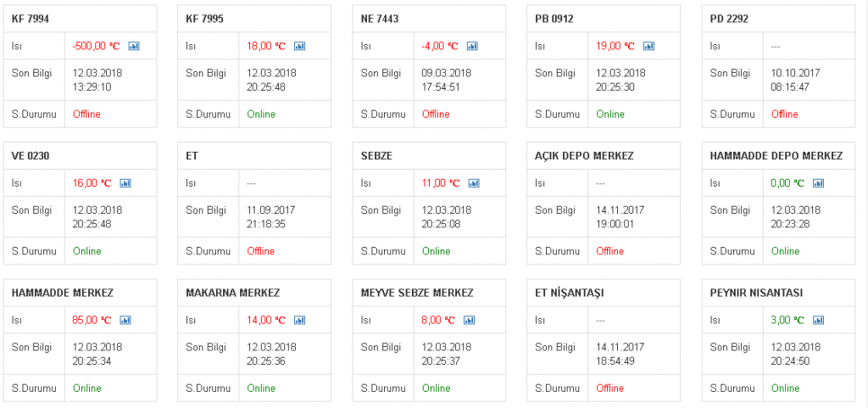Click the 3,00 °C value of PEYNIR NISANTASI
The width and height of the screenshot is (868, 408).
click(x=787, y=320)
